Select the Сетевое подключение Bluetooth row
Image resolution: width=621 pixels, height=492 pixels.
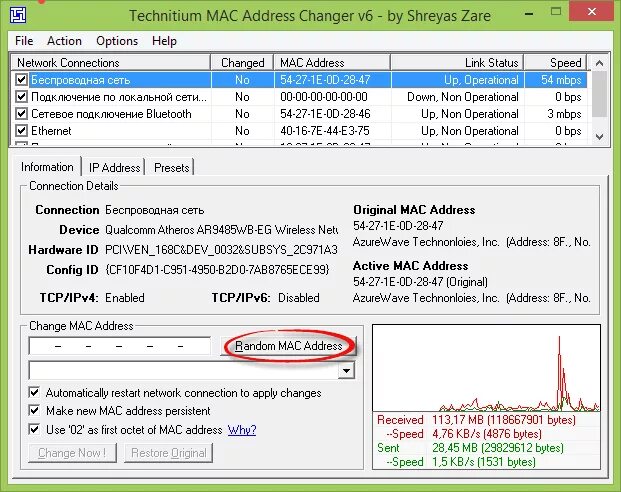pyautogui.click(x=299, y=114)
